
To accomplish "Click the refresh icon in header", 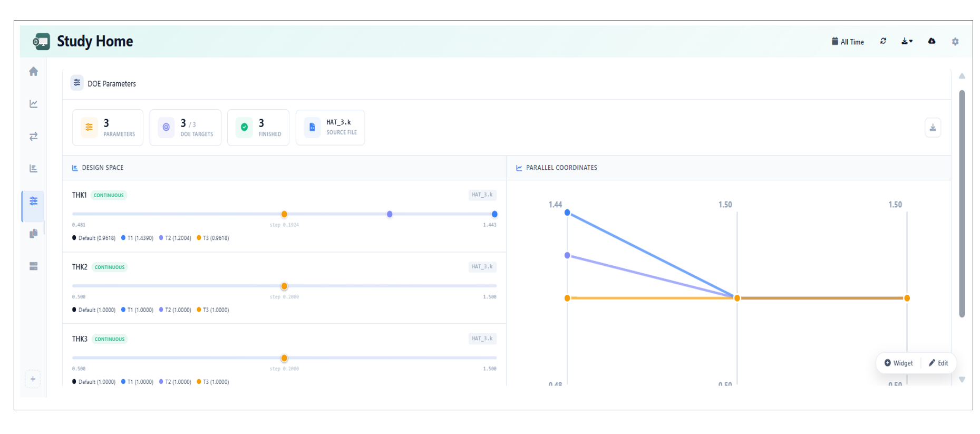I will (x=883, y=41).
